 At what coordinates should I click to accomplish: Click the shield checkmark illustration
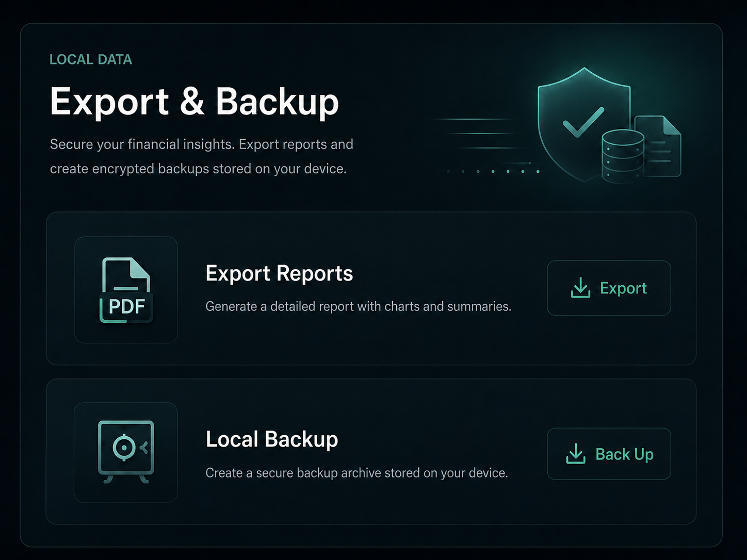point(583,124)
